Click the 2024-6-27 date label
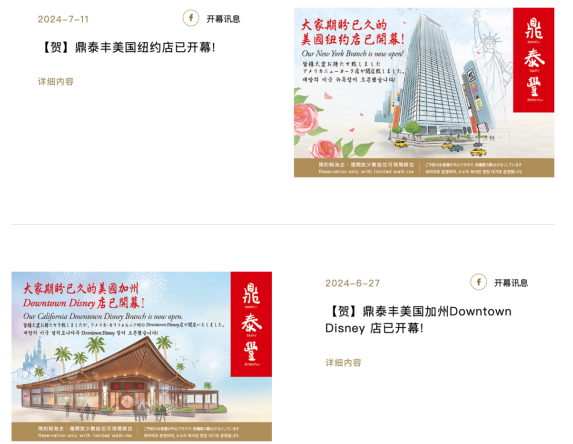Screen dimensions: 573x444 tap(353, 283)
